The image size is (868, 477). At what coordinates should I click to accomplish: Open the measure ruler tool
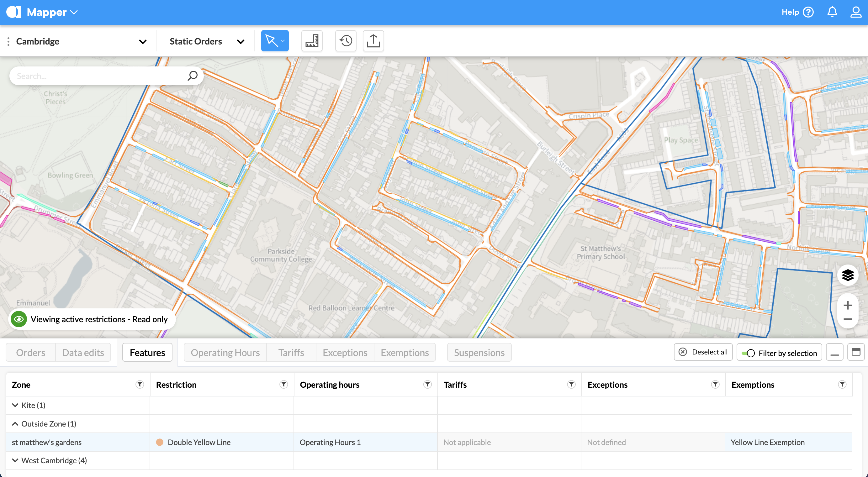pos(312,41)
